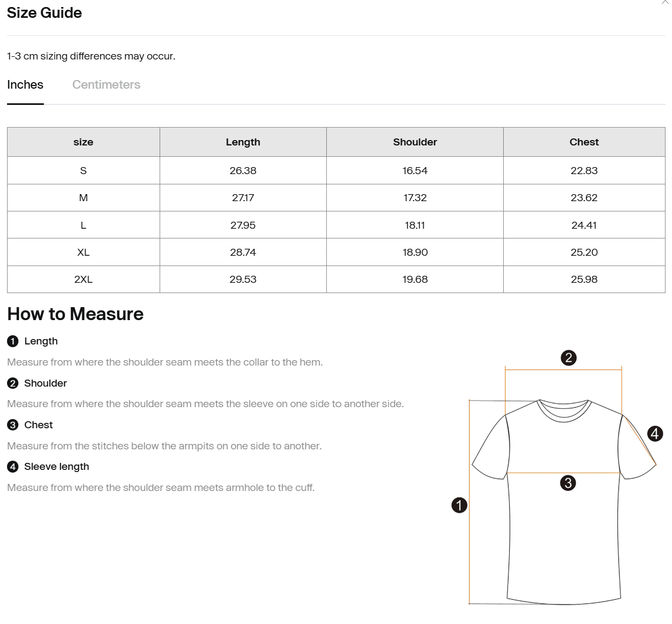
Task: Click the Length column header
Action: (243, 142)
